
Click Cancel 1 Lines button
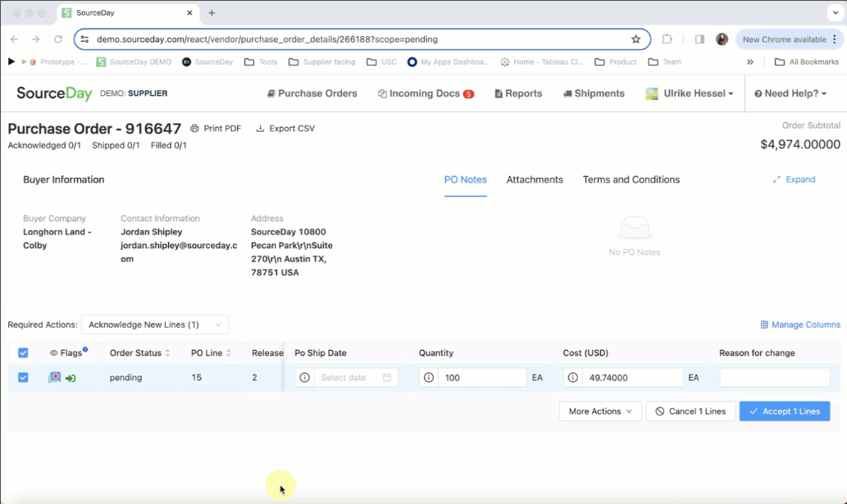coord(690,411)
